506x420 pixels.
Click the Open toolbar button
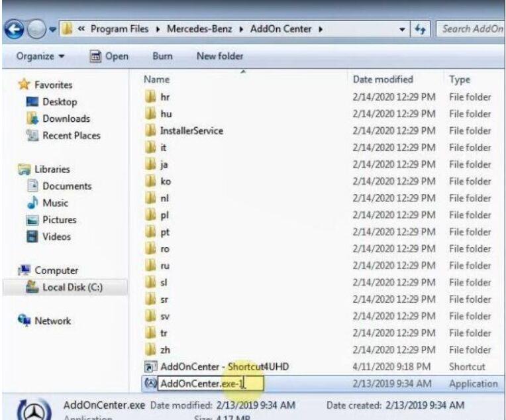coord(109,56)
